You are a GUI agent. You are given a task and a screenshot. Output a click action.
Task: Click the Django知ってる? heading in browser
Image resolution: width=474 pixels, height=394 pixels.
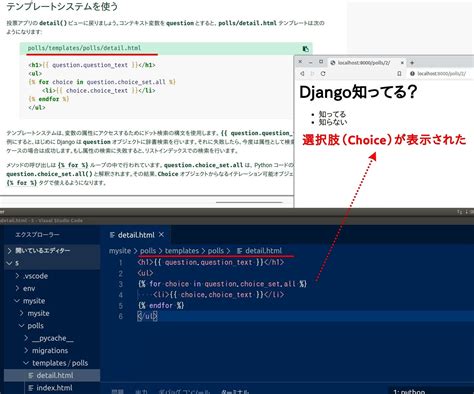(x=358, y=92)
